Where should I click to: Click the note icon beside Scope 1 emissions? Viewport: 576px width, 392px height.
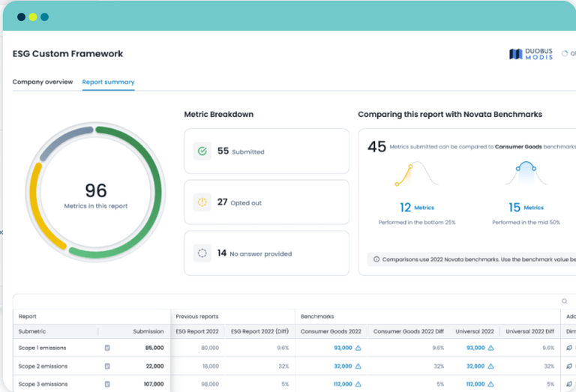pos(107,348)
